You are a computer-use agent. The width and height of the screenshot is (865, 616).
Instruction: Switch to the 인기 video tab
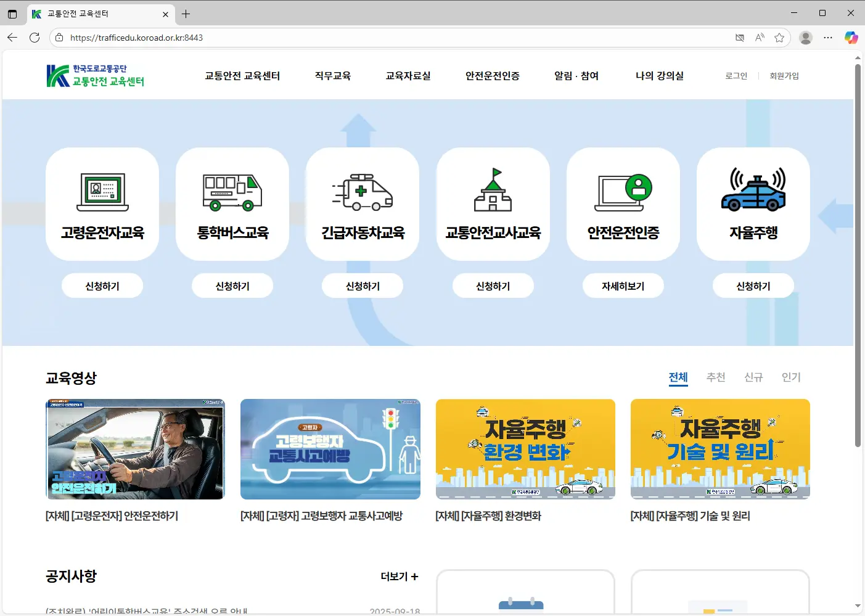[x=791, y=377]
